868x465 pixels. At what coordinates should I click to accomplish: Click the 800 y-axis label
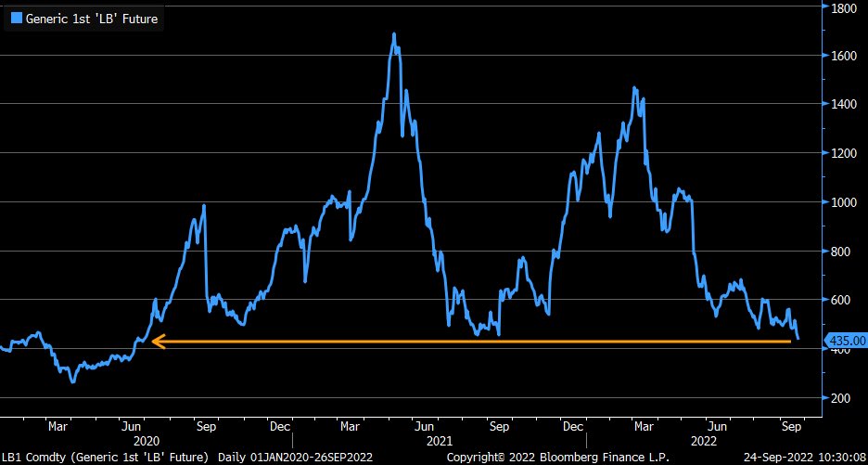pos(839,252)
